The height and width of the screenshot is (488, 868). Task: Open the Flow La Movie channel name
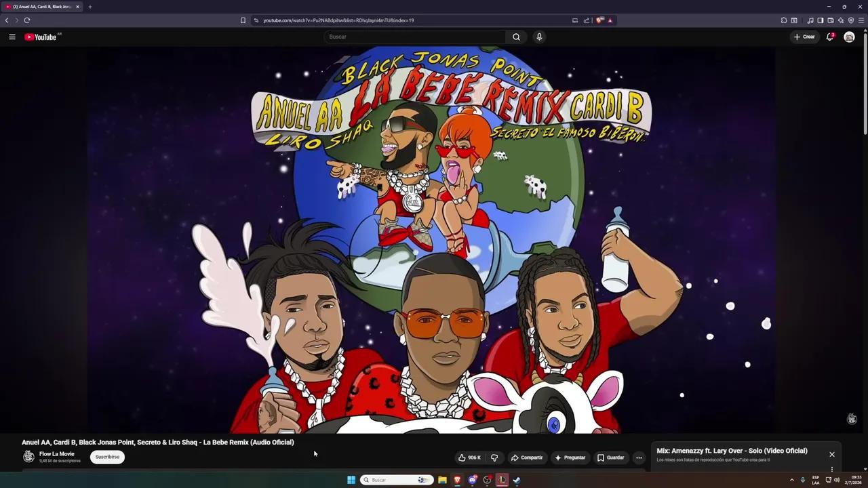click(57, 454)
